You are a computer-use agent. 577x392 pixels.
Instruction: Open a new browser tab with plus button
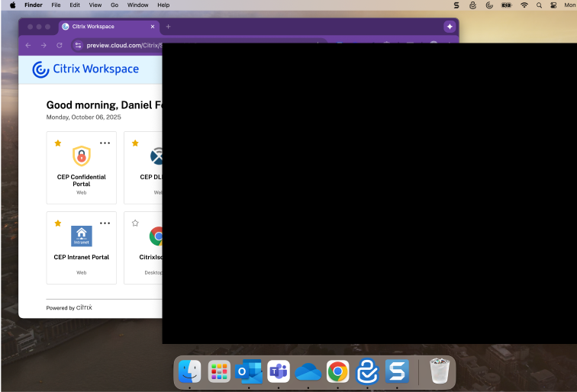(168, 27)
